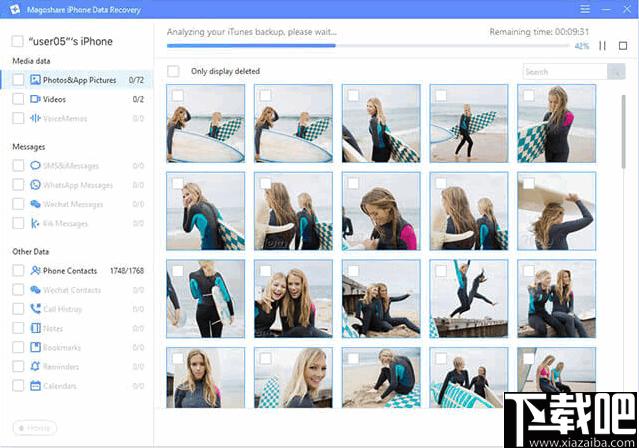Click the VoiceMemos waveform icon
639x448 pixels.
(x=35, y=118)
